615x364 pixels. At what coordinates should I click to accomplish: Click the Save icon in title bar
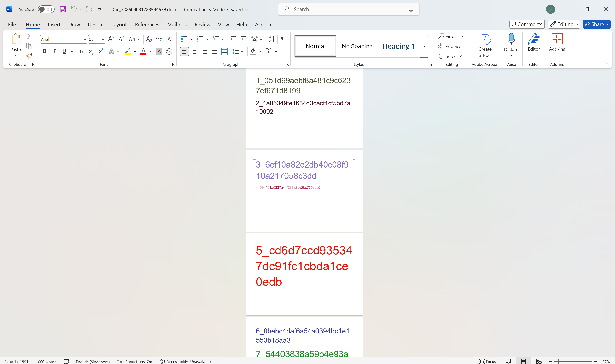[63, 9]
